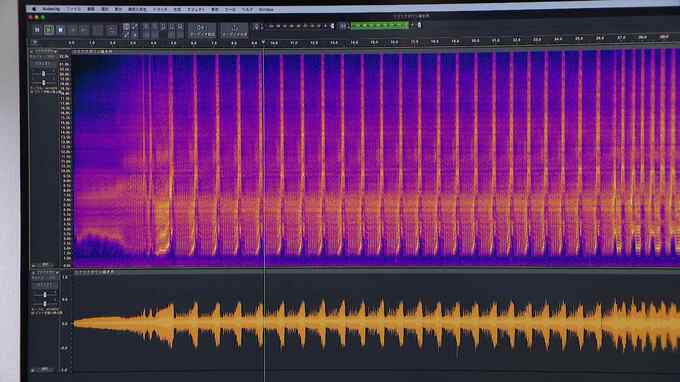This screenshot has width=680, height=382.
Task: Click the speaker playback meter icon
Action: (343, 26)
